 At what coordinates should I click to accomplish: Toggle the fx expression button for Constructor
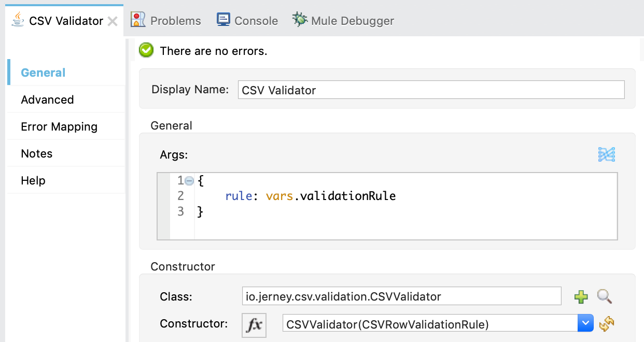pos(254,325)
